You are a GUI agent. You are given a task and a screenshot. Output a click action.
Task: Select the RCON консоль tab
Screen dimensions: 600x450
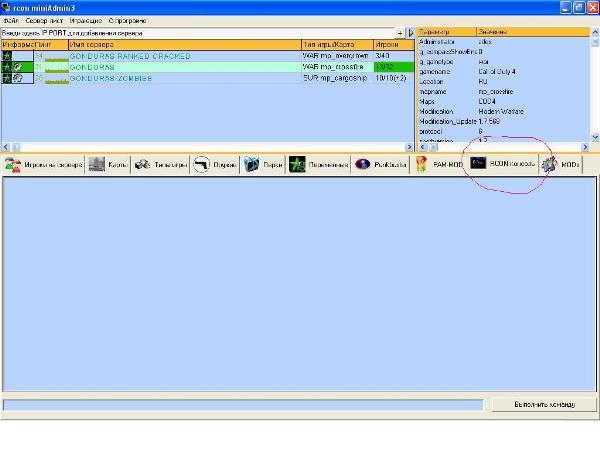(x=502, y=164)
